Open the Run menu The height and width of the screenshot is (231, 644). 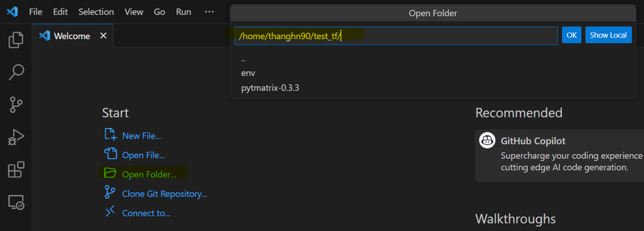pyautogui.click(x=184, y=12)
